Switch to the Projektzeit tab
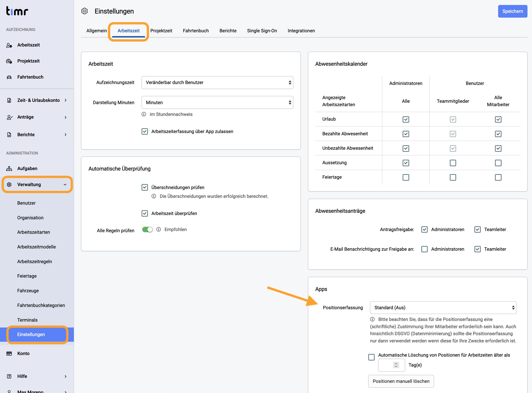 click(161, 31)
